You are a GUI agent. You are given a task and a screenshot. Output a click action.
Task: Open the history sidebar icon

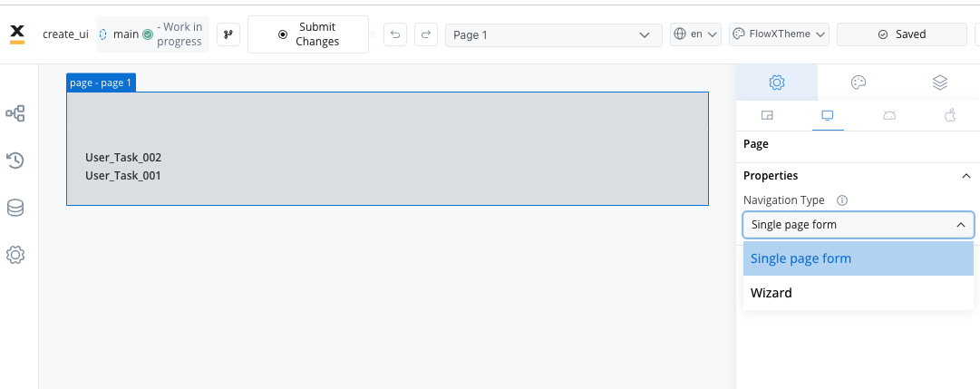[x=15, y=160]
